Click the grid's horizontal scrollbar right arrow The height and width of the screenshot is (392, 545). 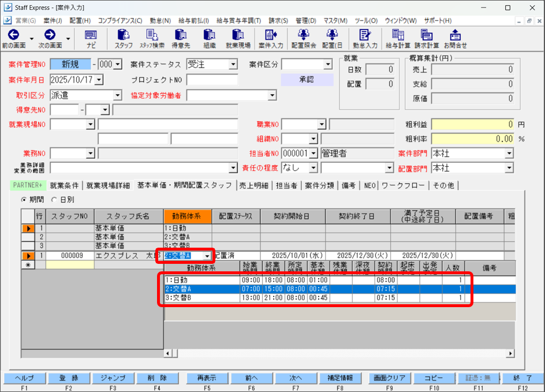click(510, 353)
